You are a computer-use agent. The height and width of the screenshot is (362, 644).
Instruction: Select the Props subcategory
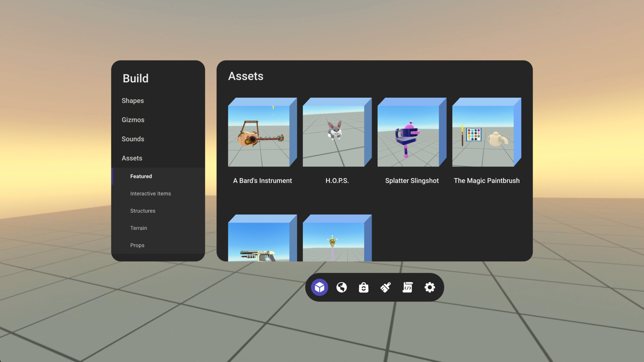(x=137, y=245)
